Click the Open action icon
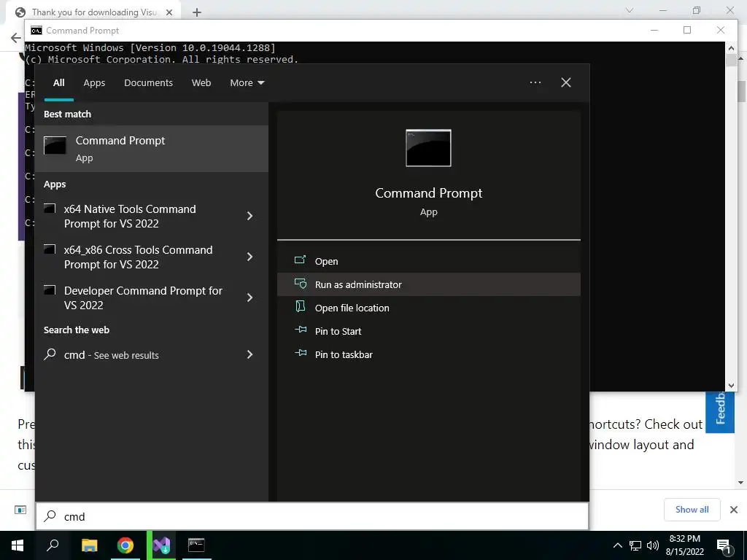The width and height of the screenshot is (747, 560). [300, 260]
